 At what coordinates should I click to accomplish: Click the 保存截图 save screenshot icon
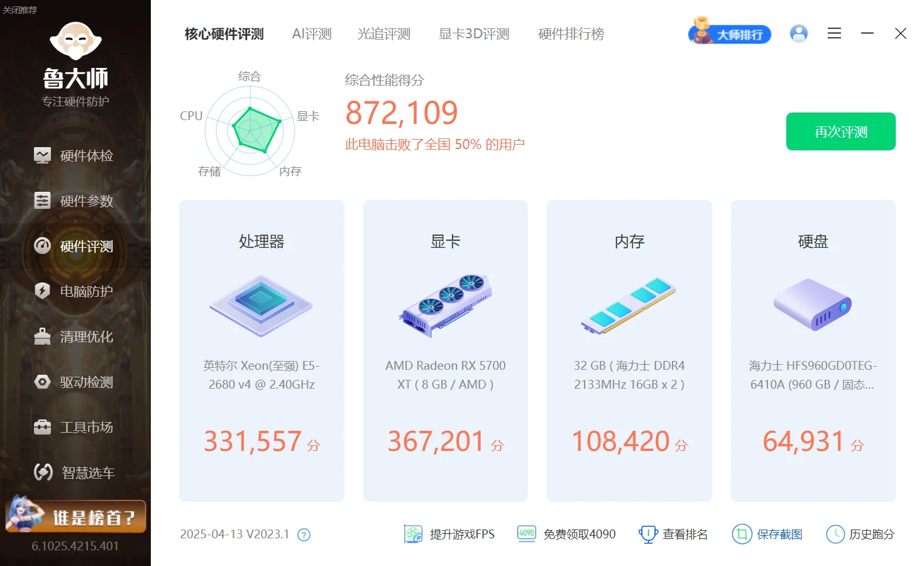point(742,534)
